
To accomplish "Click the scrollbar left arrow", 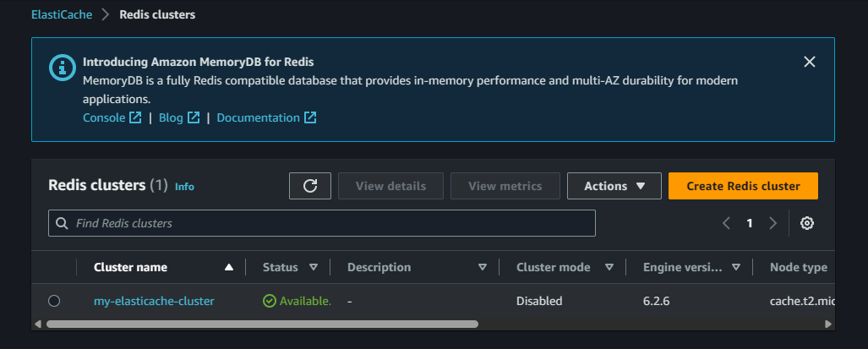I will (x=38, y=324).
